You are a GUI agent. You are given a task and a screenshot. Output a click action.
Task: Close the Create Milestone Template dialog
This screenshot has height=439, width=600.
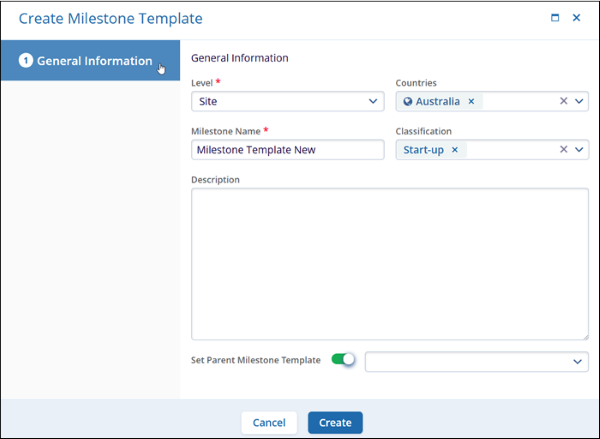576,18
